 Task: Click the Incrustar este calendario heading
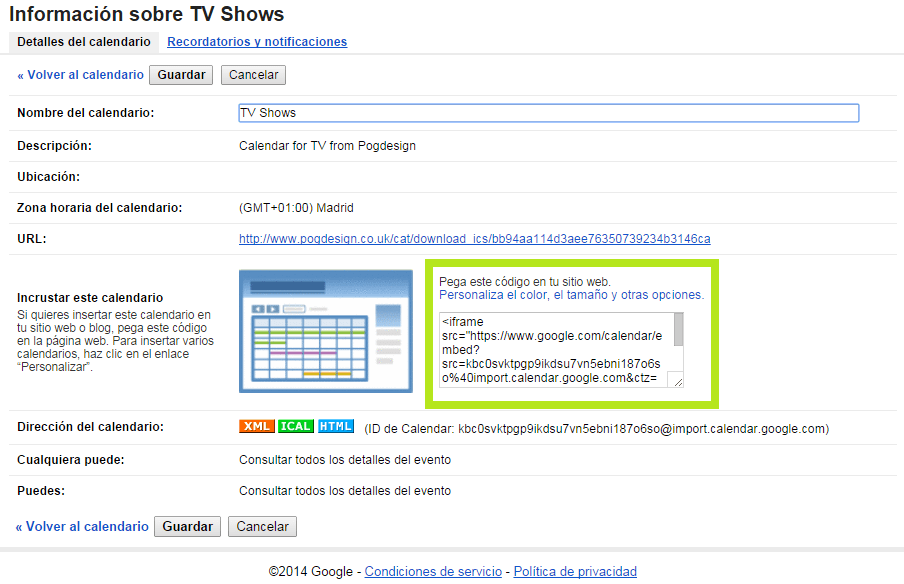[x=90, y=298]
